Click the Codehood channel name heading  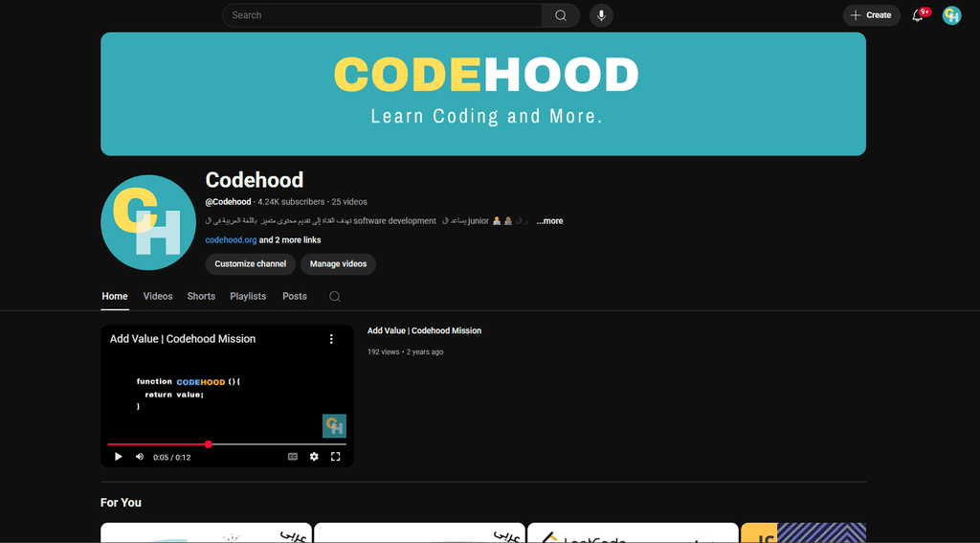tap(255, 180)
